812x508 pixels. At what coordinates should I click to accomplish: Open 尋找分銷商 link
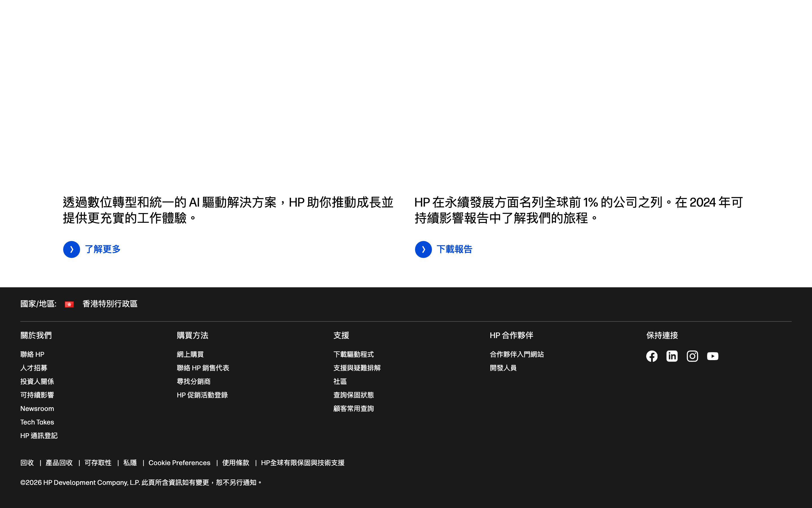tap(194, 381)
